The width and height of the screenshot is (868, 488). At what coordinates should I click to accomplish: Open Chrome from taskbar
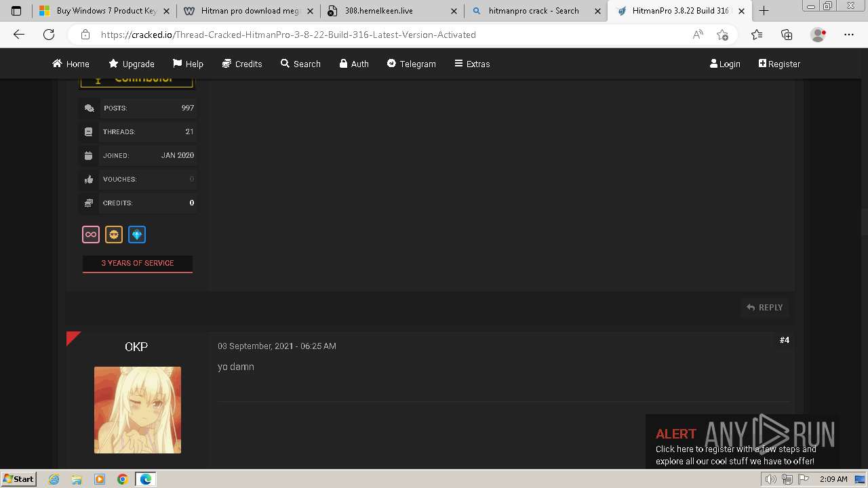pyautogui.click(x=123, y=479)
